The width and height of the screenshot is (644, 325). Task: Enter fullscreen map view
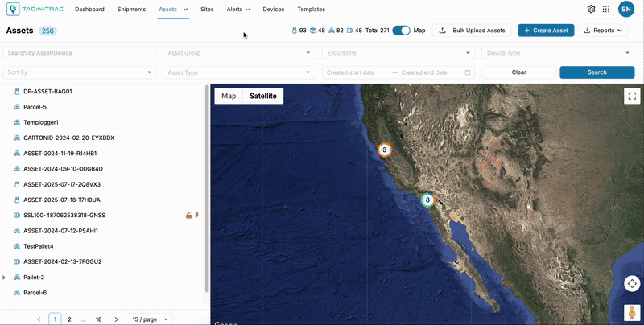[632, 97]
